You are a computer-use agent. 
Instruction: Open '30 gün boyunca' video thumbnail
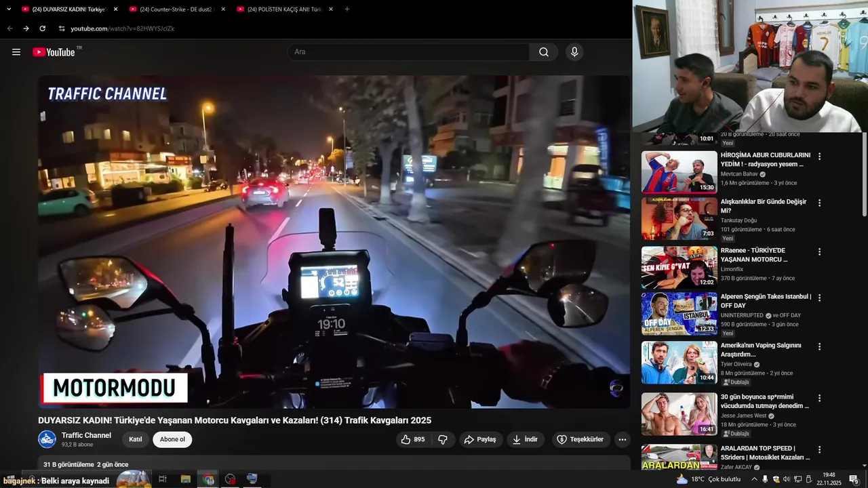[679, 414]
